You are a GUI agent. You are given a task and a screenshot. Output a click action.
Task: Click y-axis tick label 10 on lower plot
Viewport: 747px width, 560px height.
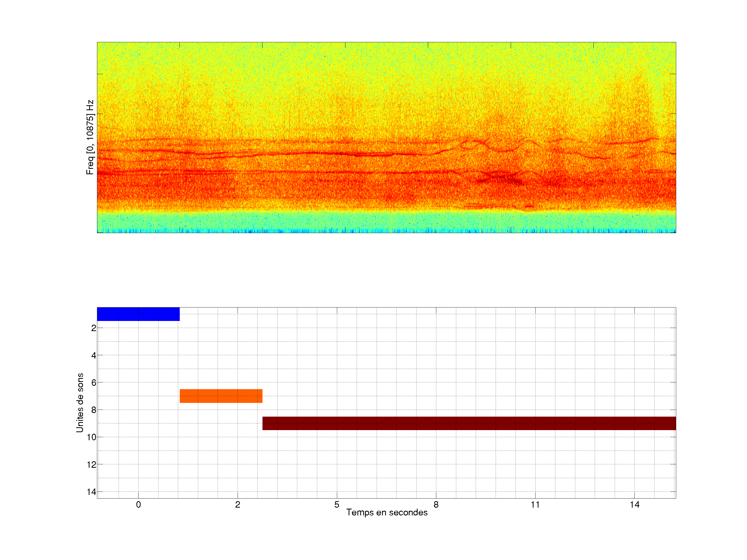pyautogui.click(x=92, y=437)
